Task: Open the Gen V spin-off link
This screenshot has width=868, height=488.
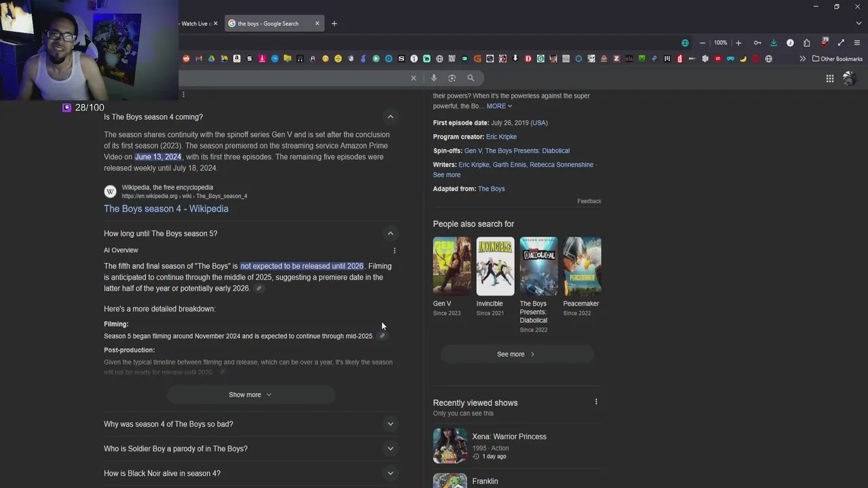Action: [x=473, y=150]
